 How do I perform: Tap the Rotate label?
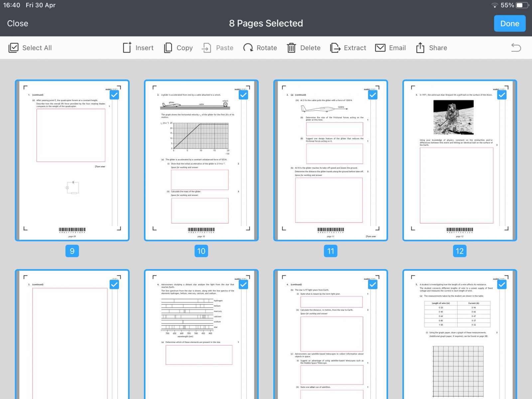267,48
